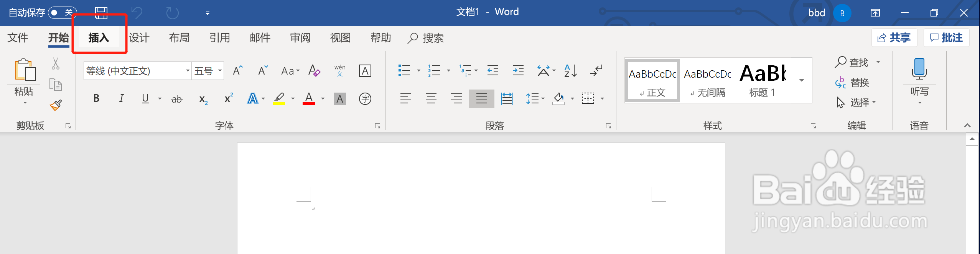Click Clear All Formatting icon
Screen dimensions: 980x254
pos(314,71)
